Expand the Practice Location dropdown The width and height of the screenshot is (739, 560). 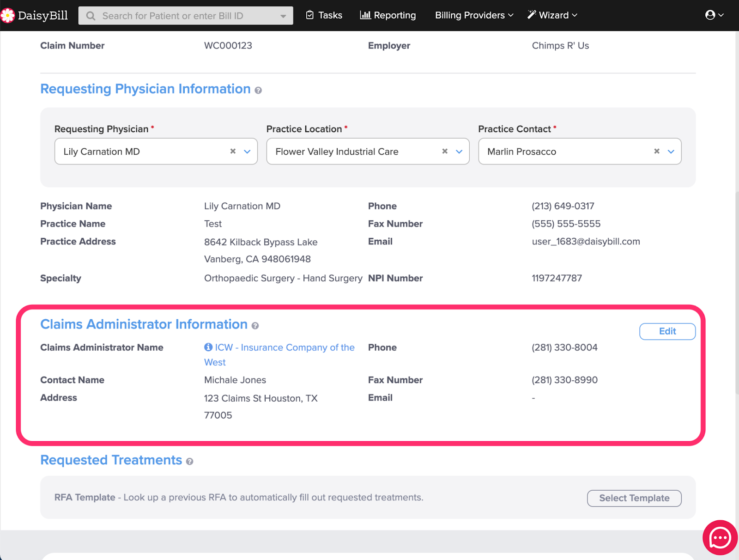click(459, 152)
